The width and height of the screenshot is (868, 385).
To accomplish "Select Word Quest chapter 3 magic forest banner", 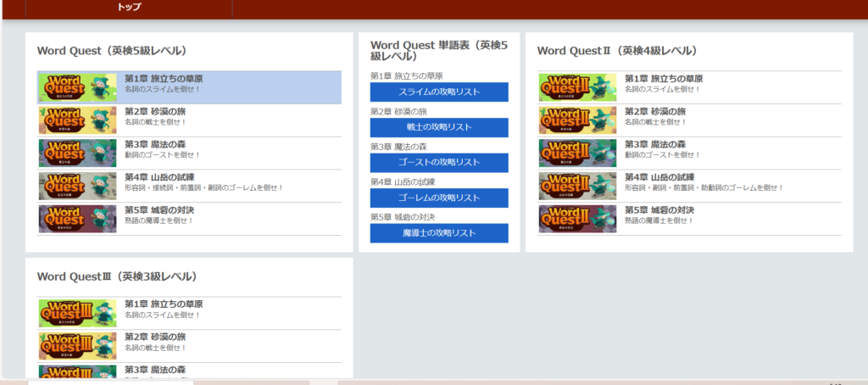I will coord(77,153).
